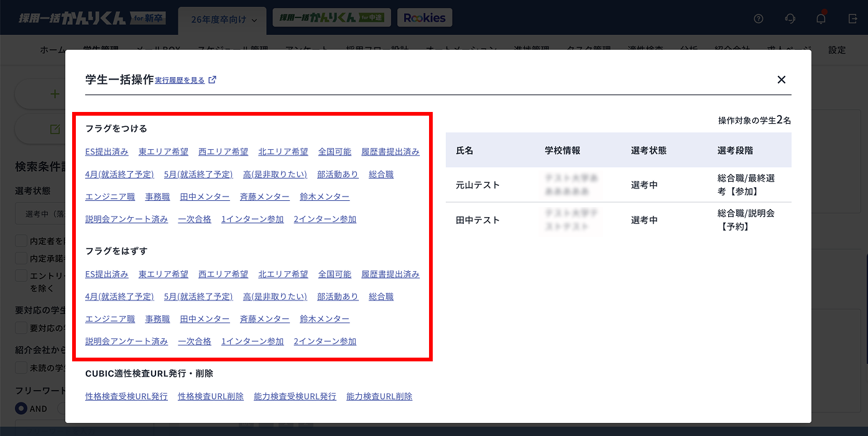Close the 学生一括操作 dialog with X
Viewport: 868px width, 436px height.
782,80
